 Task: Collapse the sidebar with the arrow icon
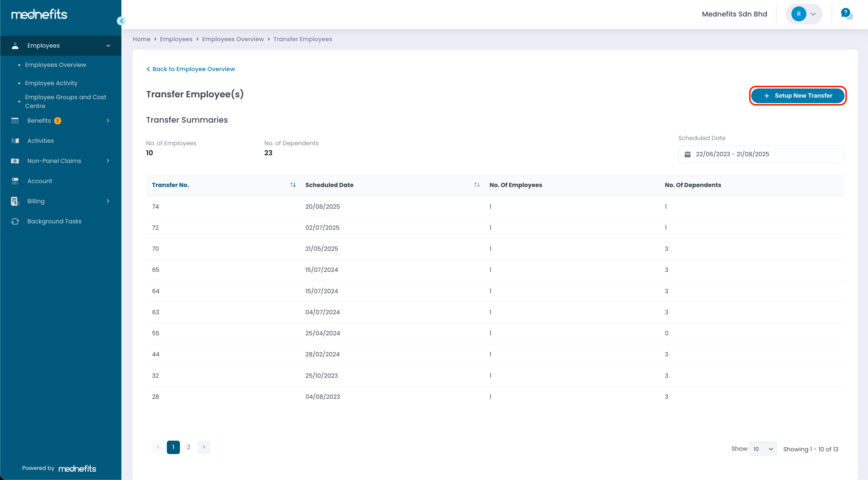(x=121, y=21)
